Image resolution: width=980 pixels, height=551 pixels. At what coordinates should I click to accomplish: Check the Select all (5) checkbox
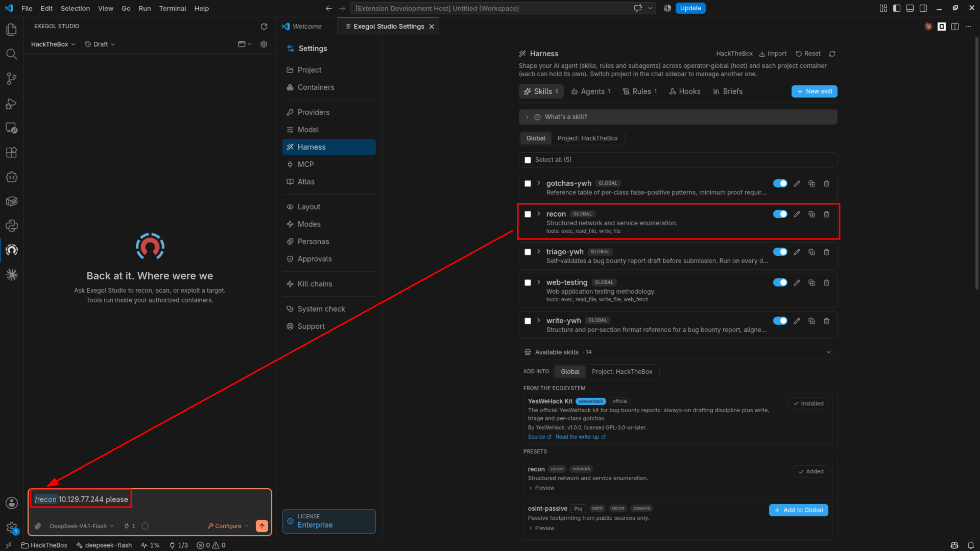(528, 160)
